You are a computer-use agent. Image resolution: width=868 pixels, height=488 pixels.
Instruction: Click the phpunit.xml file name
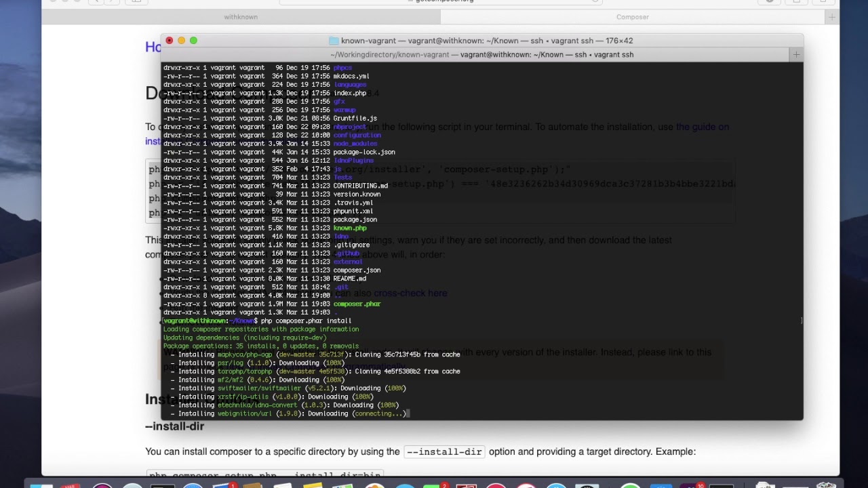click(x=353, y=211)
